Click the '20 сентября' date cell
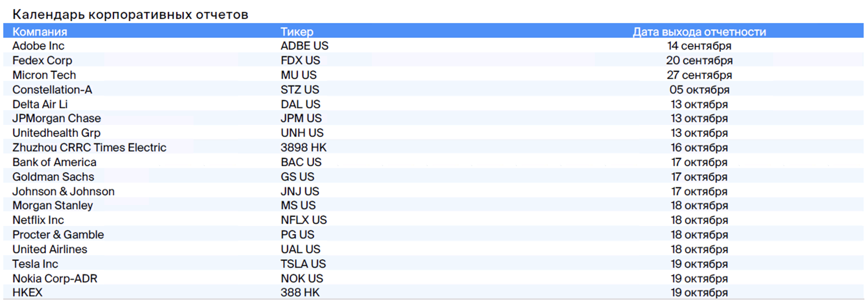The width and height of the screenshot is (868, 303). [x=699, y=60]
